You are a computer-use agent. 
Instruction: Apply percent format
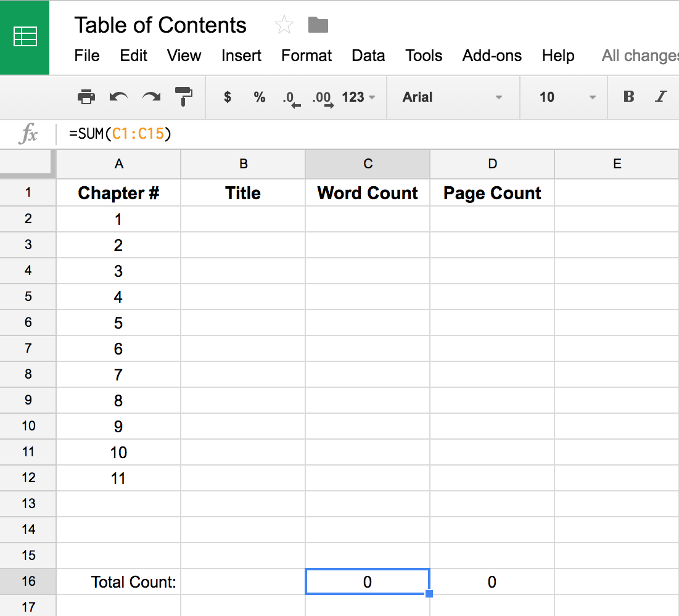259,97
